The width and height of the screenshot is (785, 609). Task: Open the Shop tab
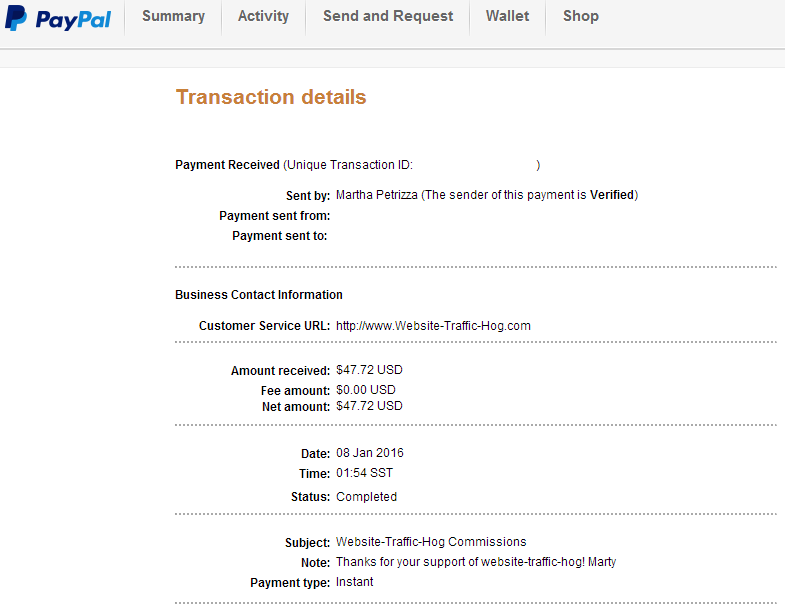(581, 16)
